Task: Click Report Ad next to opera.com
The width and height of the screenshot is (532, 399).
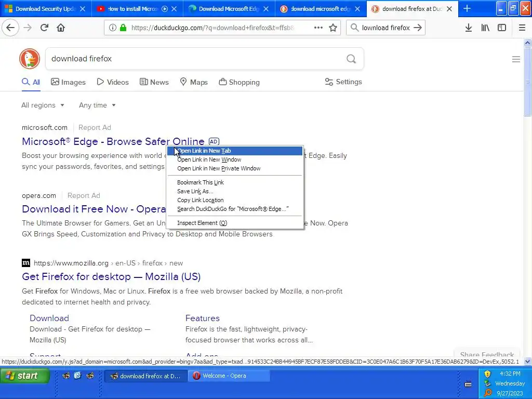Action: [84, 195]
